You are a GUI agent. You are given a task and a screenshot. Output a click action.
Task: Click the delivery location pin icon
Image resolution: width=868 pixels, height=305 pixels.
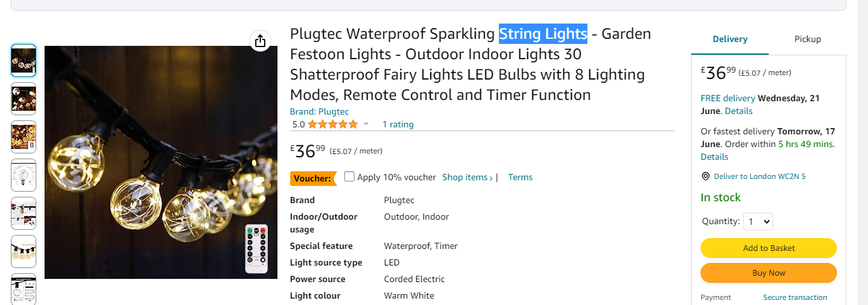click(705, 176)
